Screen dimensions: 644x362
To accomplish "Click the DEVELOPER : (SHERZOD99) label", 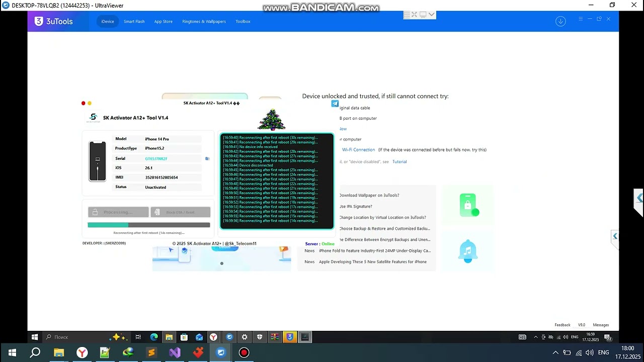I will 104,243.
